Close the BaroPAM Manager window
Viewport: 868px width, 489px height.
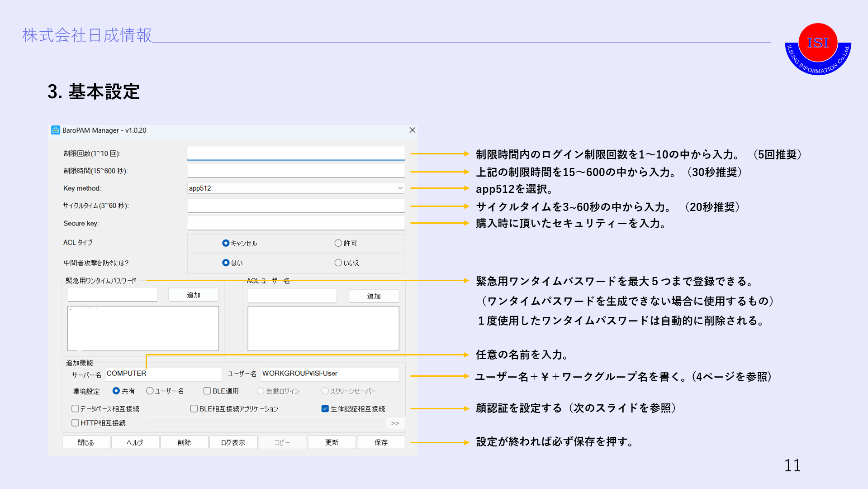tap(412, 130)
